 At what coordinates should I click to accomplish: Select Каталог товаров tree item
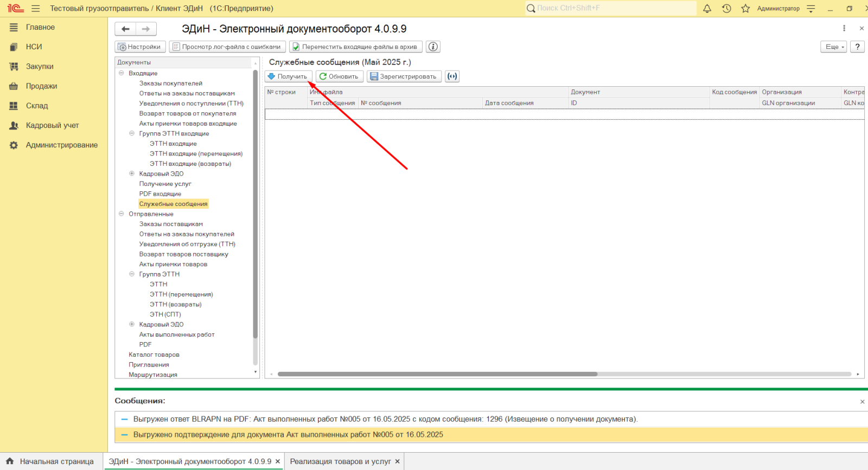(x=154, y=355)
